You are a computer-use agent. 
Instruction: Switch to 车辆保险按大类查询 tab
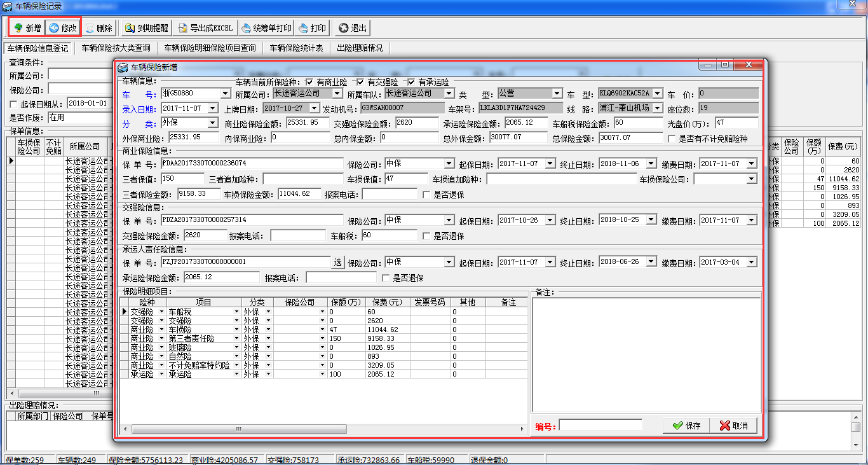(116, 48)
